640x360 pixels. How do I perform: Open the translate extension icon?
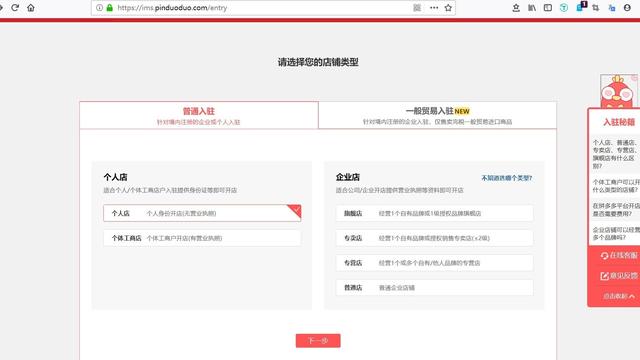pos(611,7)
